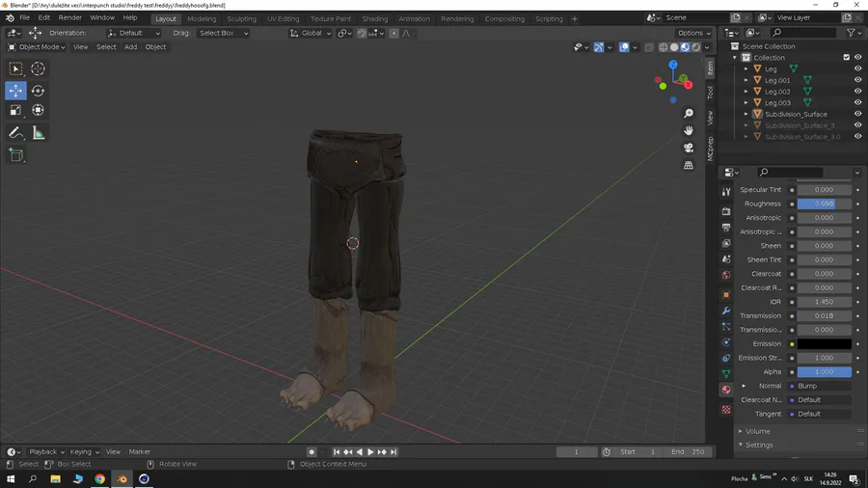Click the timeline Play button

pos(370,452)
